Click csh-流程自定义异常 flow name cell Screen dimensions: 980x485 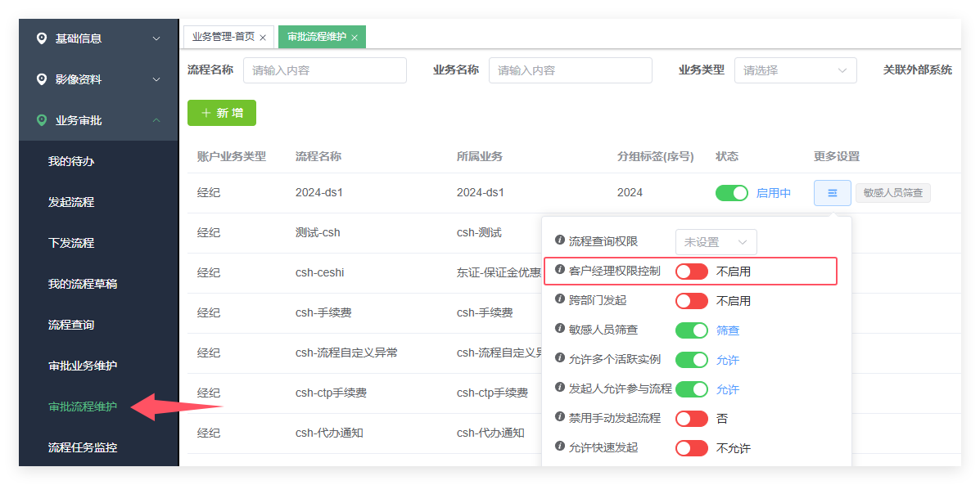[x=346, y=353]
